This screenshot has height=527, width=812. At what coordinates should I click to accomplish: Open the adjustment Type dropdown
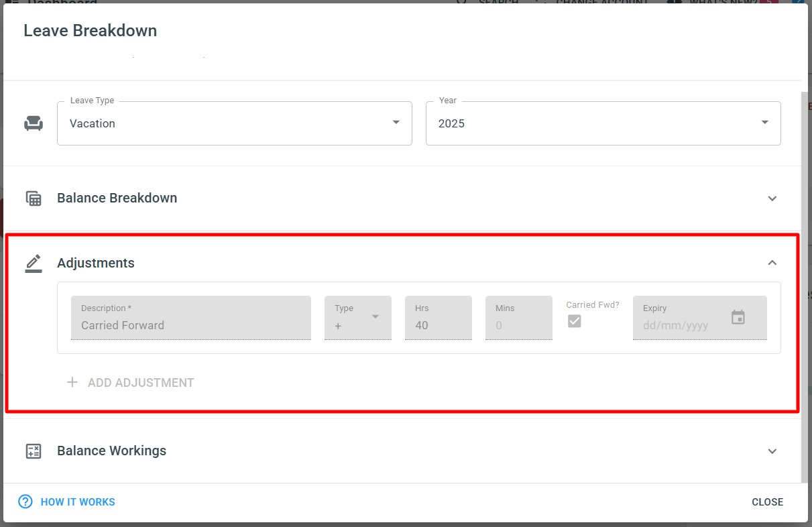357,318
